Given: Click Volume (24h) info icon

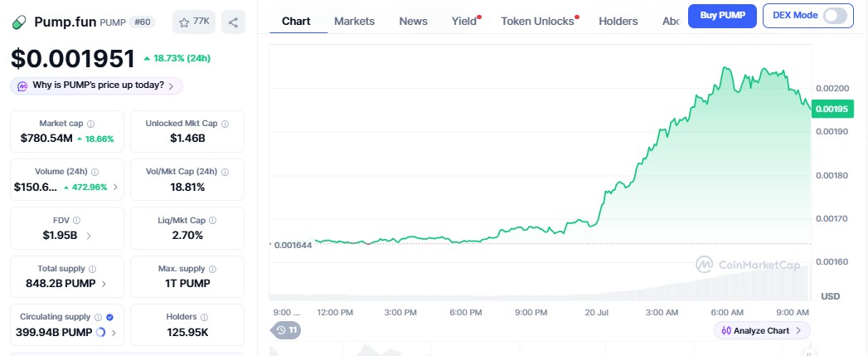Looking at the screenshot, I should pyautogui.click(x=95, y=172).
